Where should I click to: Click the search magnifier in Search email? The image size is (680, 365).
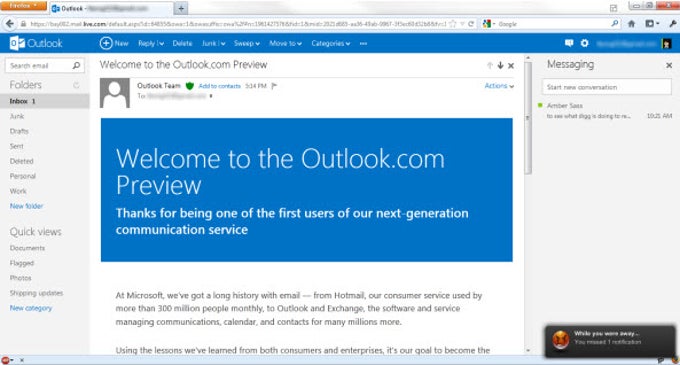pyautogui.click(x=76, y=65)
